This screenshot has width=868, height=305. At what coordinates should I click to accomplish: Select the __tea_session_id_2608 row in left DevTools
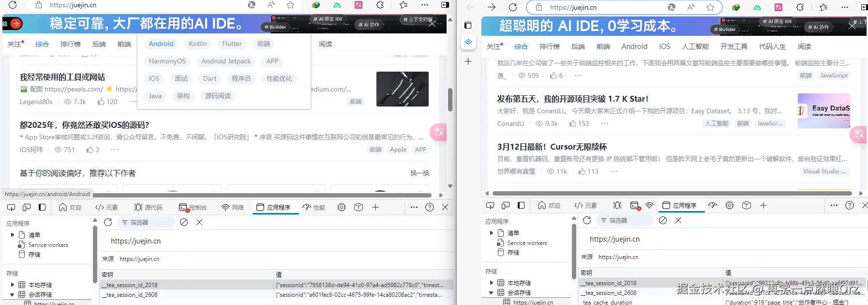tap(276, 294)
